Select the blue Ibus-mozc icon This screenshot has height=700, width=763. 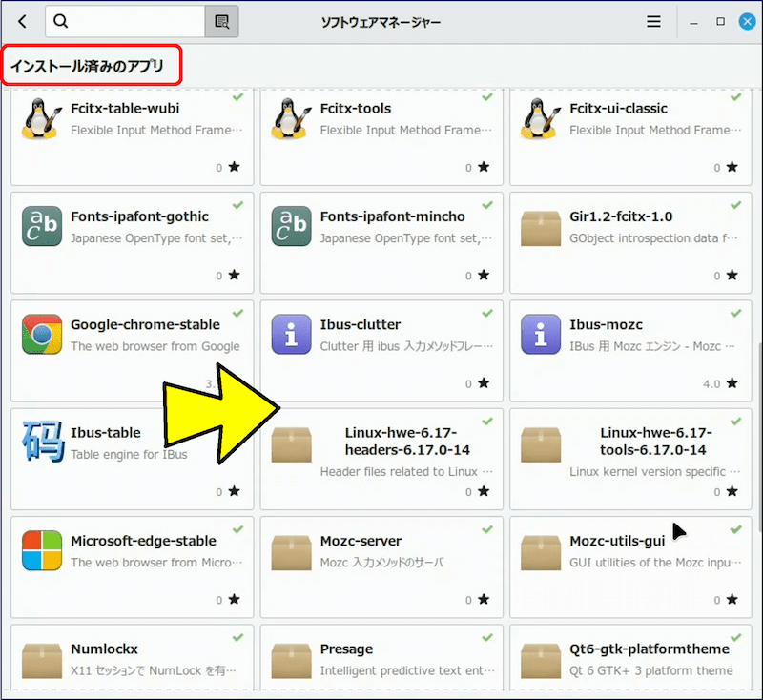click(540, 335)
